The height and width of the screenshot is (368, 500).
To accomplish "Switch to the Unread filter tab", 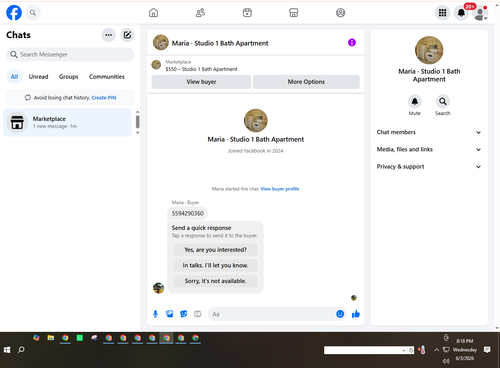I will tap(38, 77).
